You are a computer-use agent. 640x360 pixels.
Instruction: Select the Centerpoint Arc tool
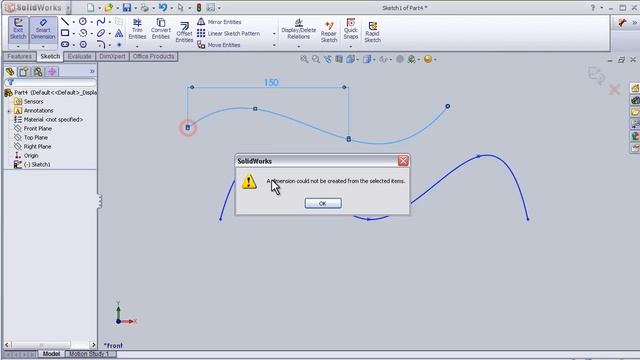pyautogui.click(x=83, y=33)
